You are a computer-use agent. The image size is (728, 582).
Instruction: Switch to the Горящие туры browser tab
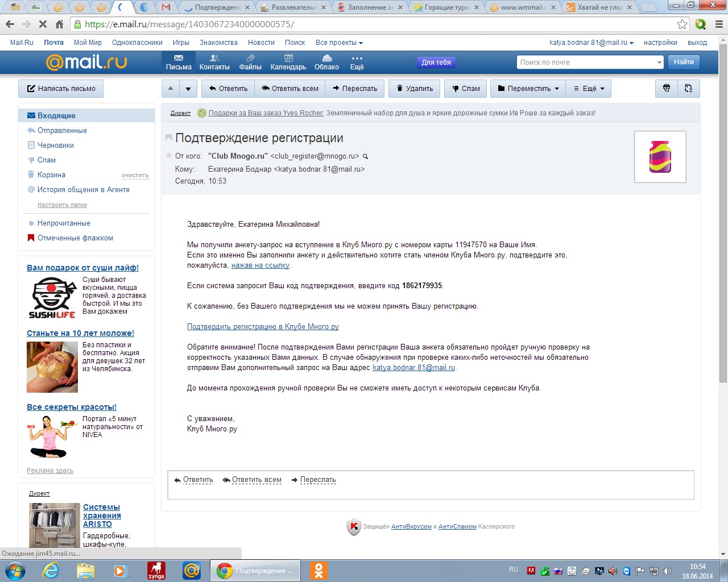[x=446, y=7]
